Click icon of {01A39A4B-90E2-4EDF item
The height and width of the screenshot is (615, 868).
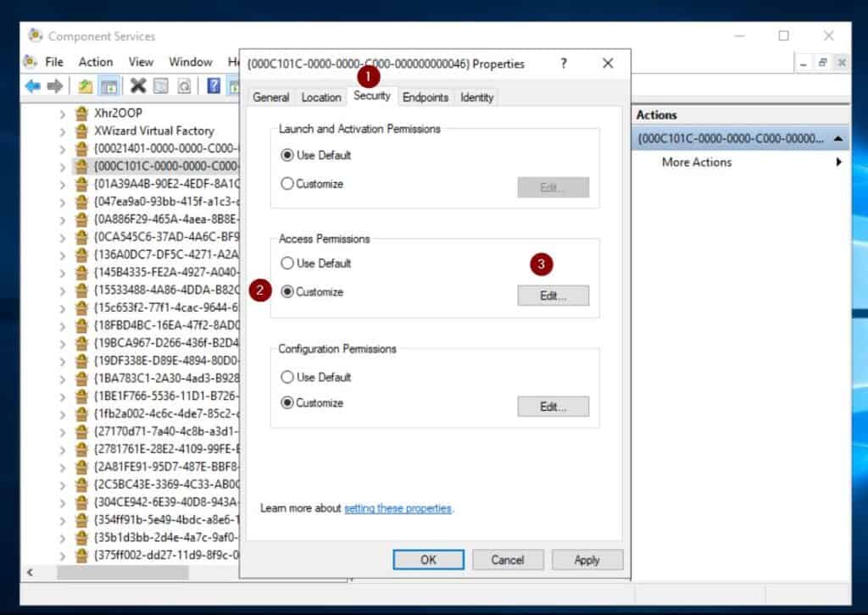pos(82,184)
